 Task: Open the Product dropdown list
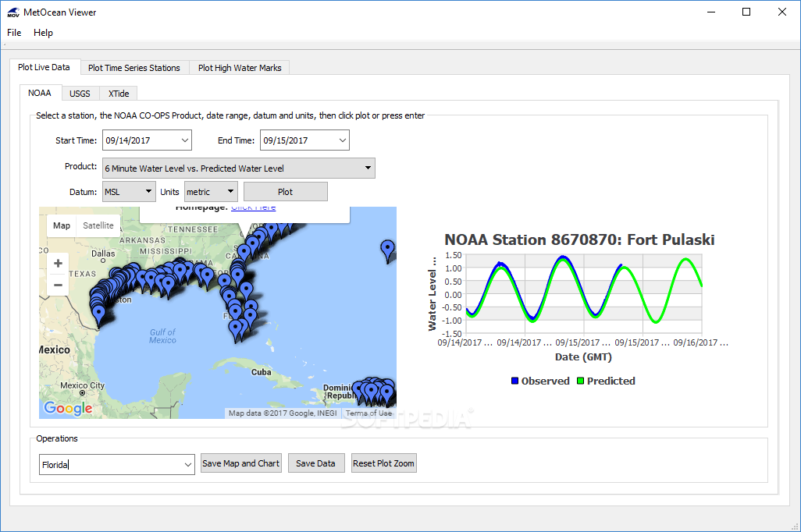368,168
